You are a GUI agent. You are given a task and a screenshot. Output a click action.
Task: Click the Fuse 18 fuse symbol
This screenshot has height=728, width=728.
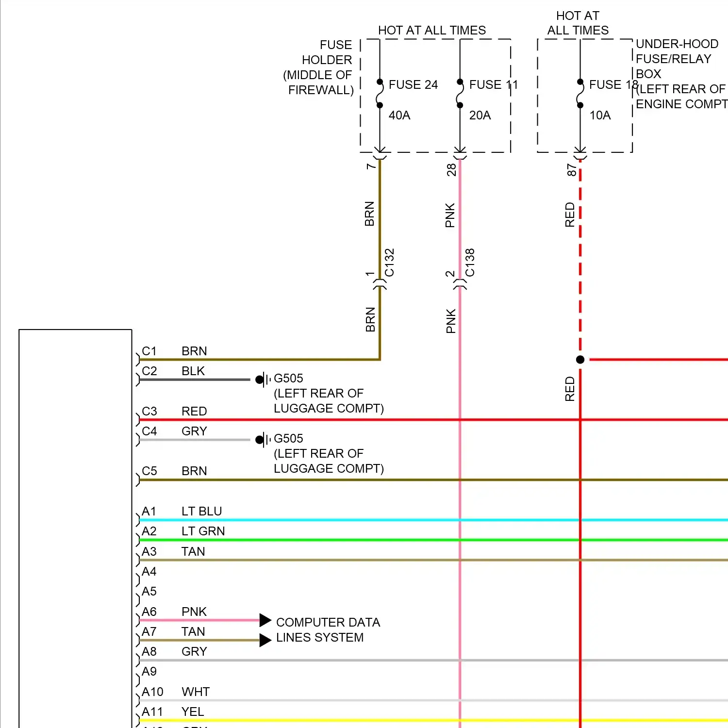pyautogui.click(x=580, y=94)
